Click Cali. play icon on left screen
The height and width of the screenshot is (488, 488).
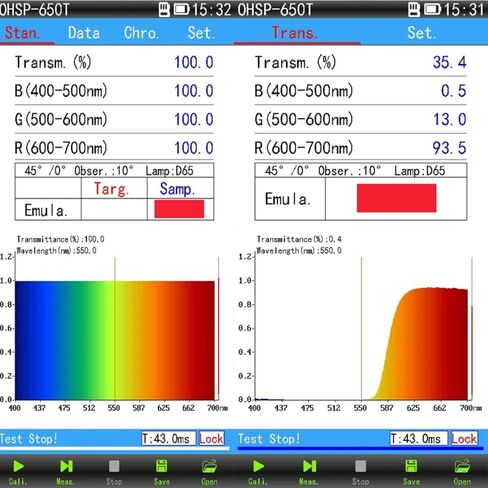click(18, 466)
